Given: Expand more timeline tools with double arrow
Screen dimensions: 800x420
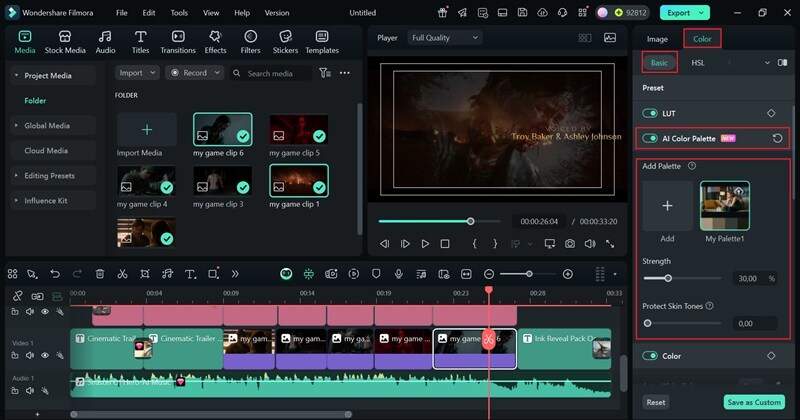Looking at the screenshot, I should tap(235, 274).
